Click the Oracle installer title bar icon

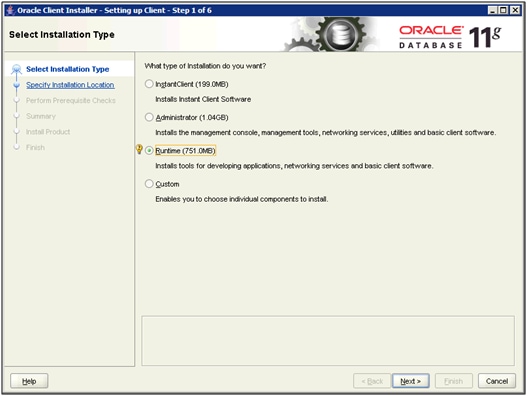tap(10, 10)
